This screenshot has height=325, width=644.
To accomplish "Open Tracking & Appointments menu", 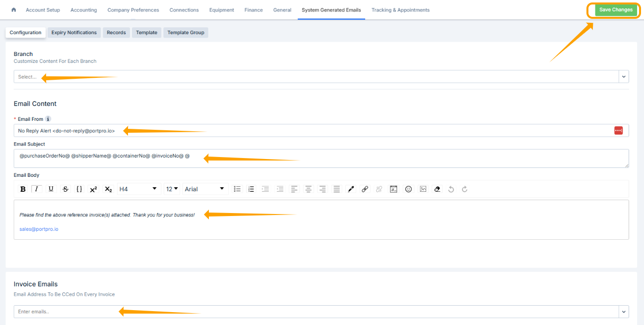I will coord(400,10).
